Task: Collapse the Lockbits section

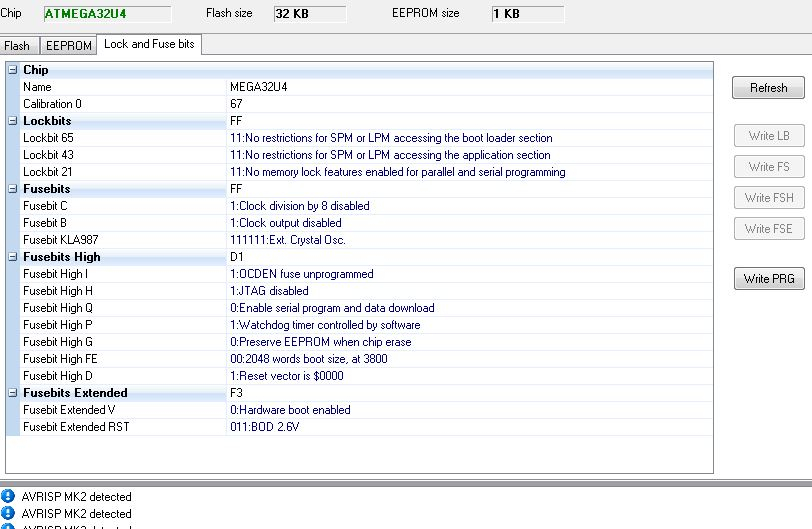Action: 13,121
